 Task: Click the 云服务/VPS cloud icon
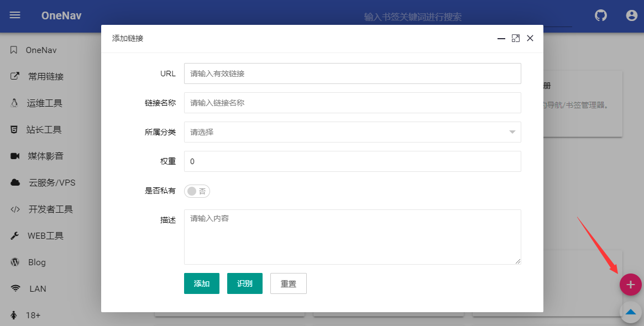16,182
